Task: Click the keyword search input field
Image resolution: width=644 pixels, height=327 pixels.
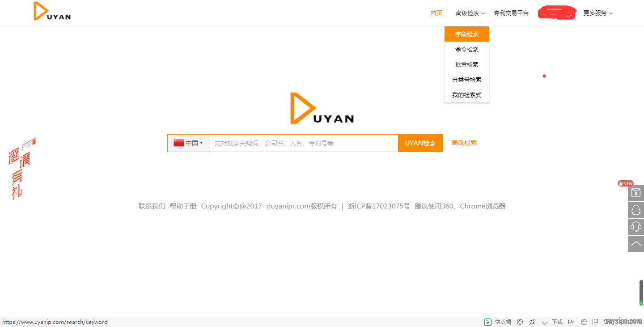Action: (x=304, y=143)
